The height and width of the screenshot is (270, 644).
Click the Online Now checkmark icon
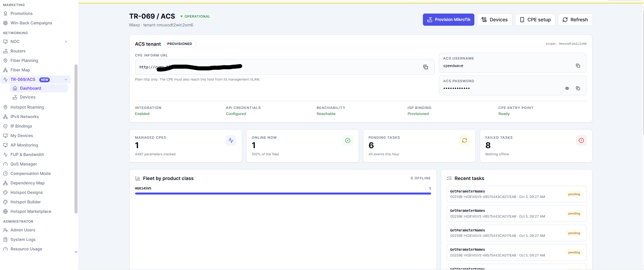[348, 140]
